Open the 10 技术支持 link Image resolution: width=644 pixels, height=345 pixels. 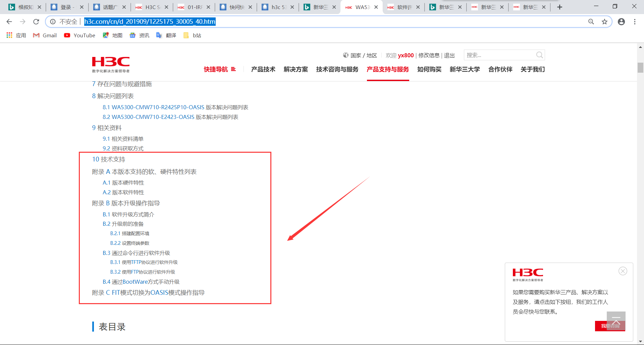(x=108, y=159)
